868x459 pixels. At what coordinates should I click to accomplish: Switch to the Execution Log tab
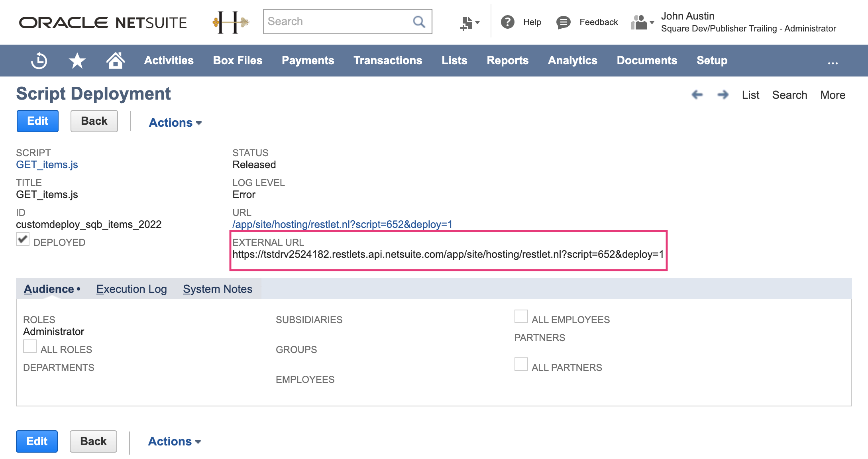pos(132,289)
